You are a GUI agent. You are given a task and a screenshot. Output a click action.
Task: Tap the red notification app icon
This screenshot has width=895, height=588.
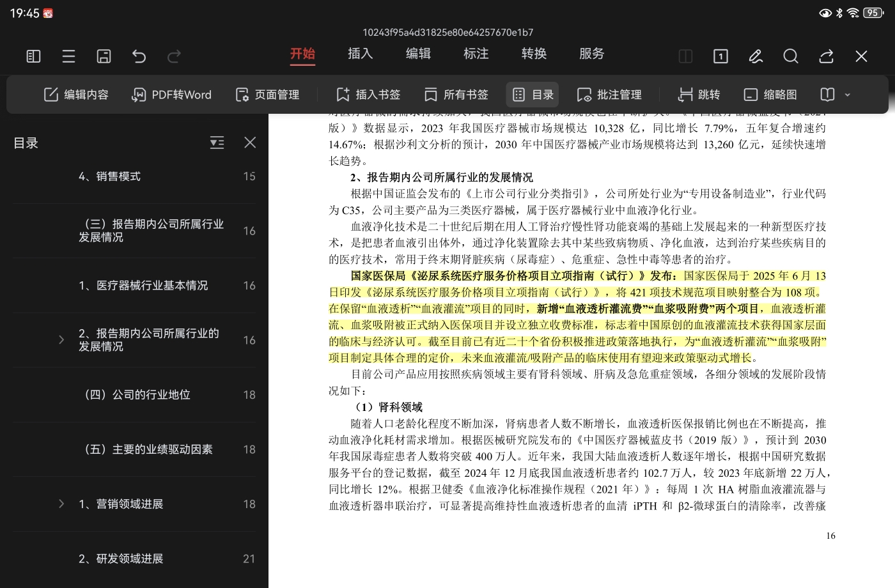48,13
